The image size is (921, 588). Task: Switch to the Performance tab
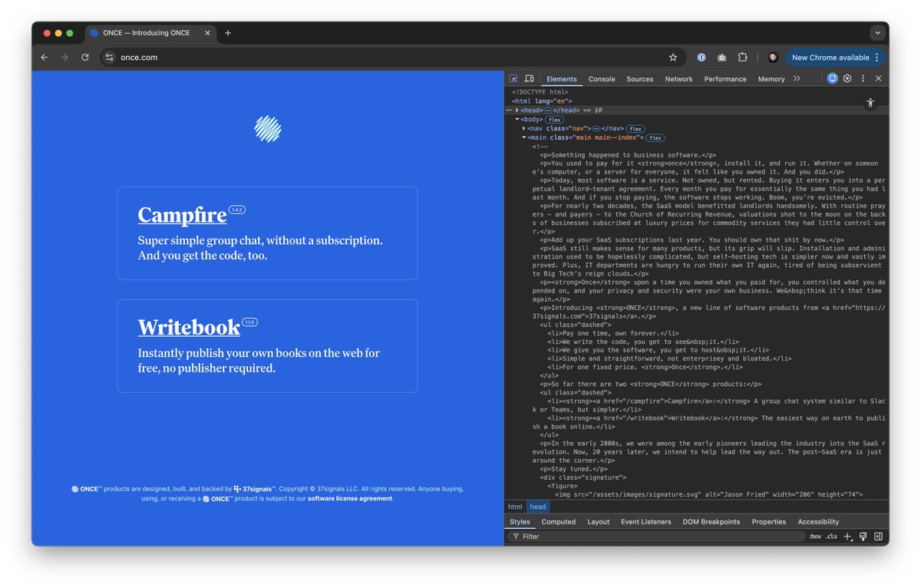coord(725,79)
